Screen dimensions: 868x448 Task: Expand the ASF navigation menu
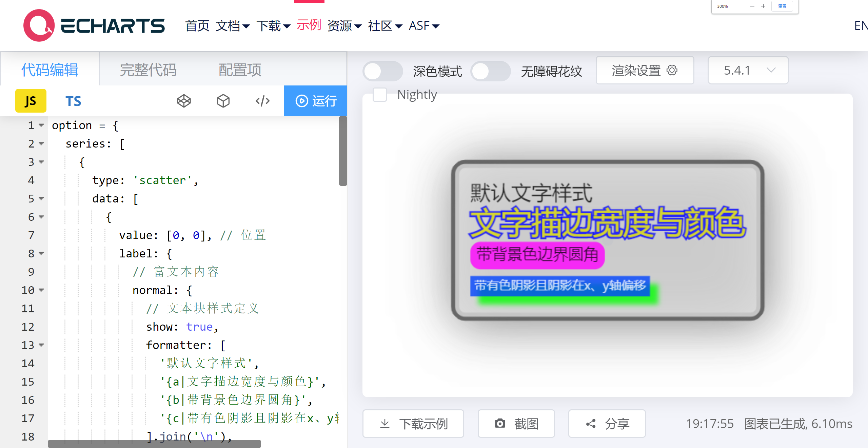click(x=424, y=25)
